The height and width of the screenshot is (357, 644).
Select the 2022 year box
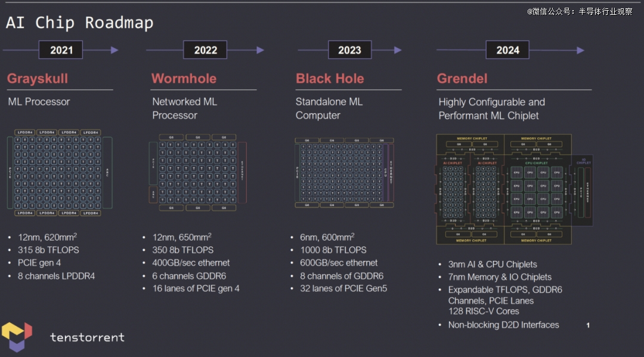205,50
